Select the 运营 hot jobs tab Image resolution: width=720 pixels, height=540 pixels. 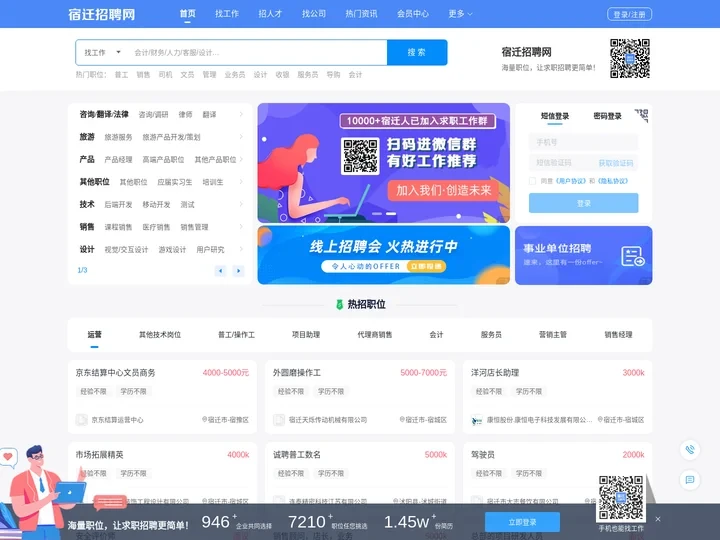click(95, 335)
